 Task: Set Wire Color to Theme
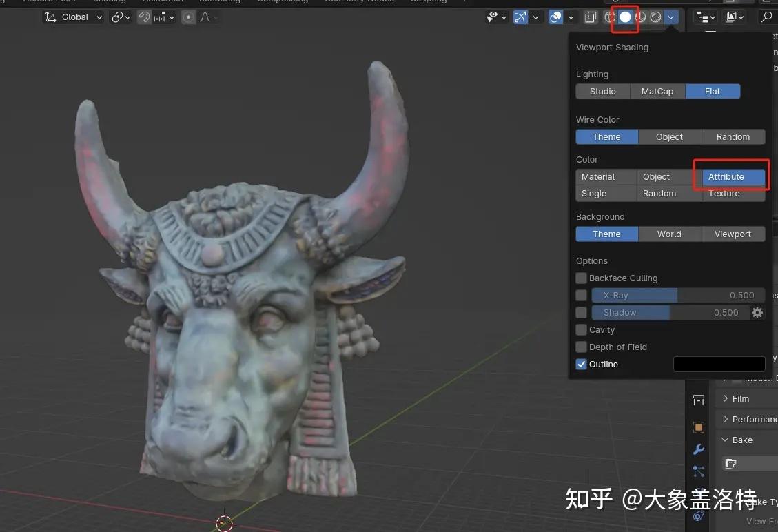[607, 137]
